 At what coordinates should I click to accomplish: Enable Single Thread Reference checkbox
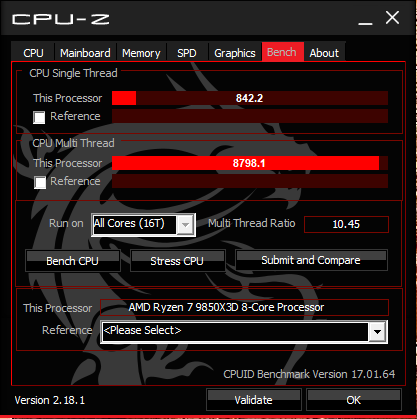point(39,117)
